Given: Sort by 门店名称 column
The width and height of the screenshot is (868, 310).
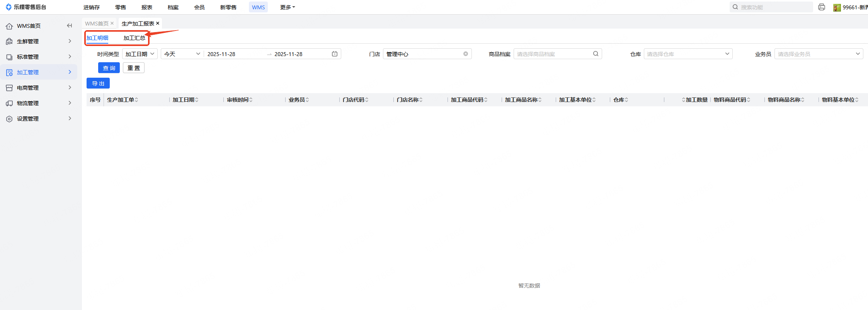Looking at the screenshot, I should tap(421, 100).
